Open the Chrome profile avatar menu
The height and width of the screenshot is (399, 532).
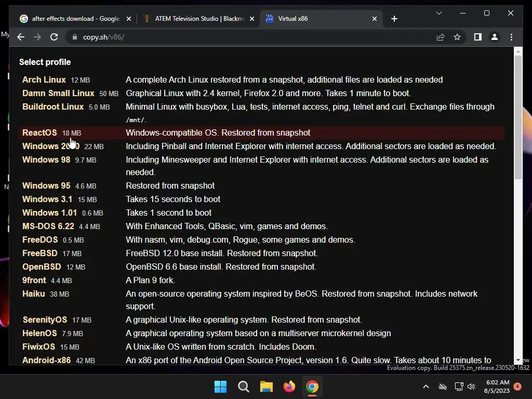click(x=495, y=37)
